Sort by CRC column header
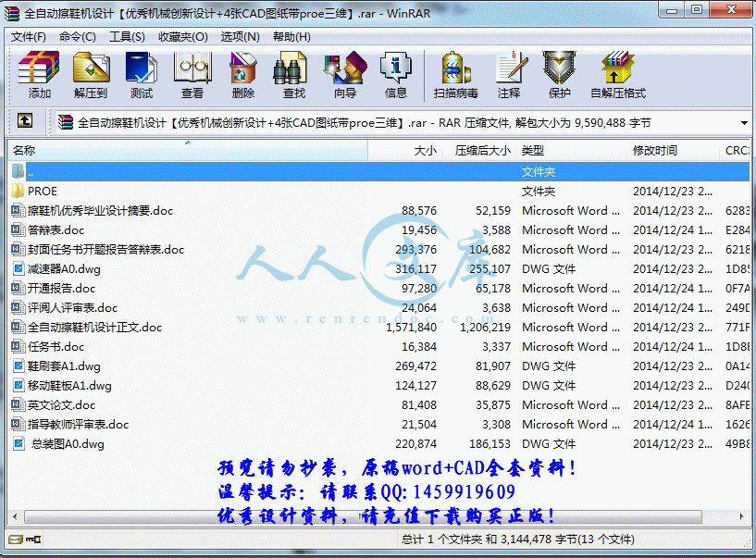Viewport: 756px width, 558px height. (736, 151)
